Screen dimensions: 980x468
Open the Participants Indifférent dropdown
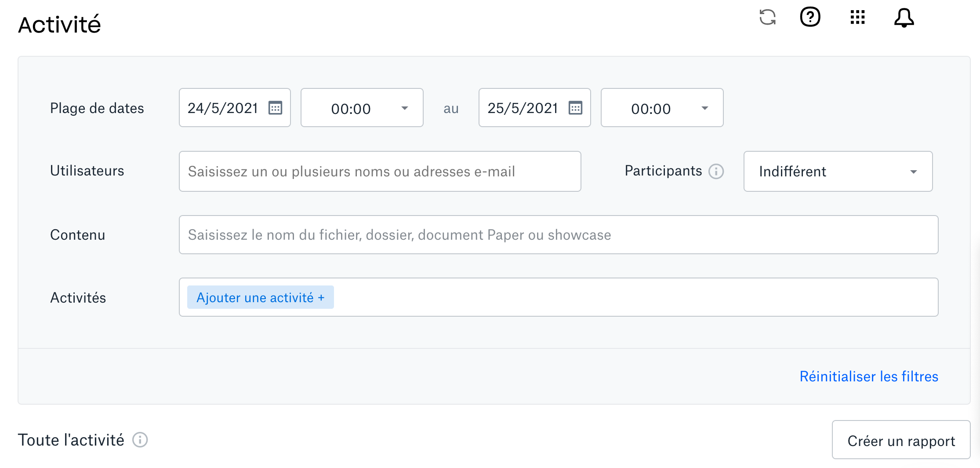[838, 172]
